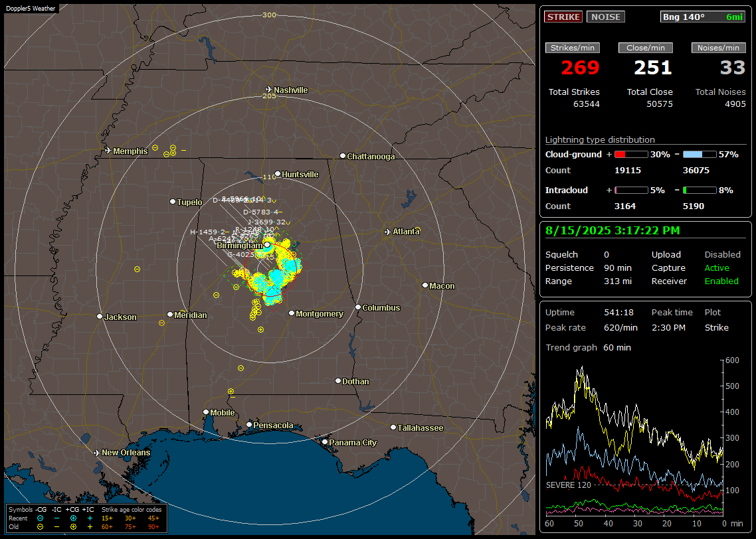Click the 15+ strike age color code

[107, 518]
